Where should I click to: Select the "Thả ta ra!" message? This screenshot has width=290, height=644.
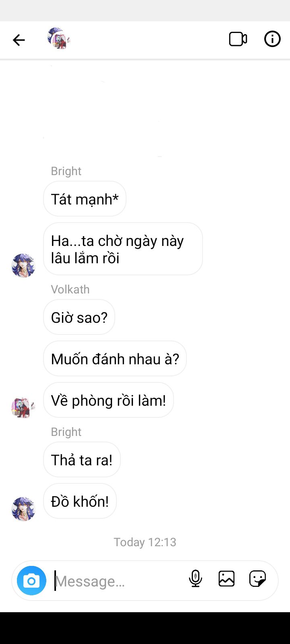click(x=82, y=460)
